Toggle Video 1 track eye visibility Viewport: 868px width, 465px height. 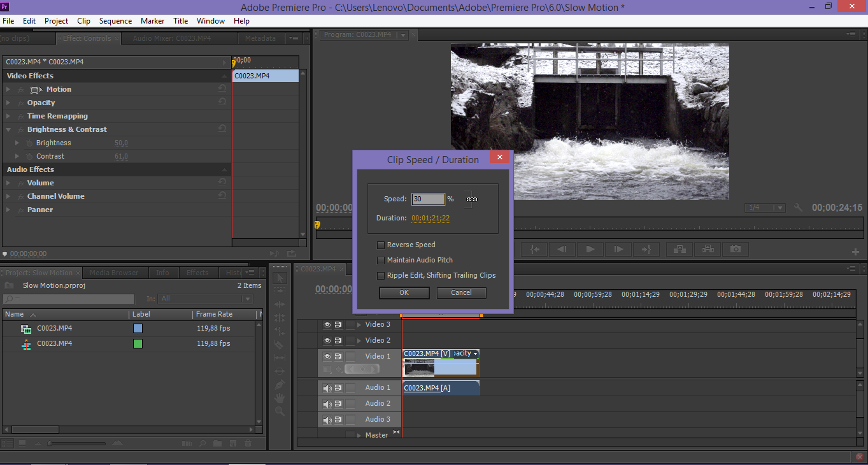pyautogui.click(x=327, y=357)
